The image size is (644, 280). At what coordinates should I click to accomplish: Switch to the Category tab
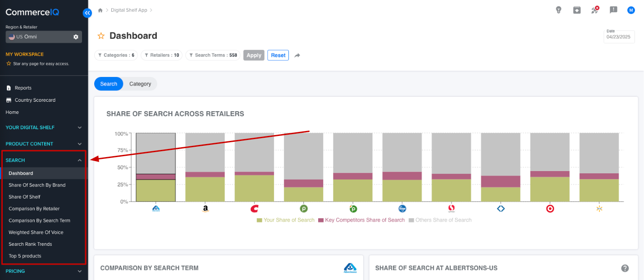pyautogui.click(x=140, y=84)
